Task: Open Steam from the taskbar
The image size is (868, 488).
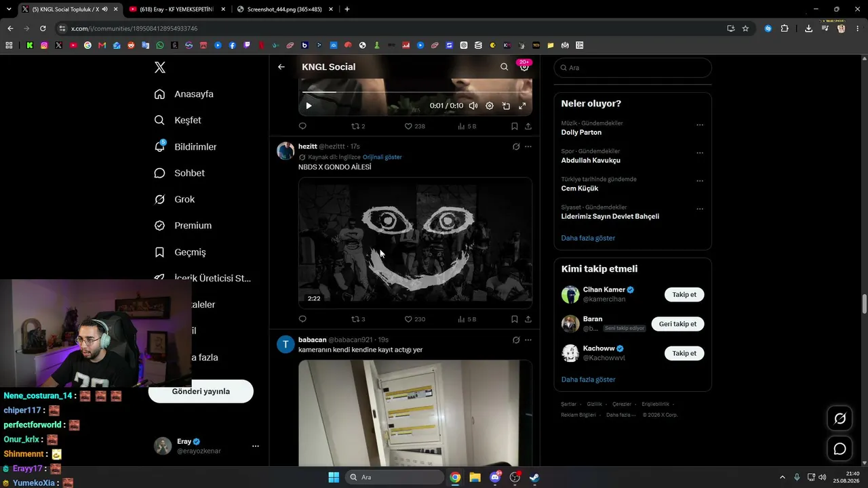Action: coord(534,477)
